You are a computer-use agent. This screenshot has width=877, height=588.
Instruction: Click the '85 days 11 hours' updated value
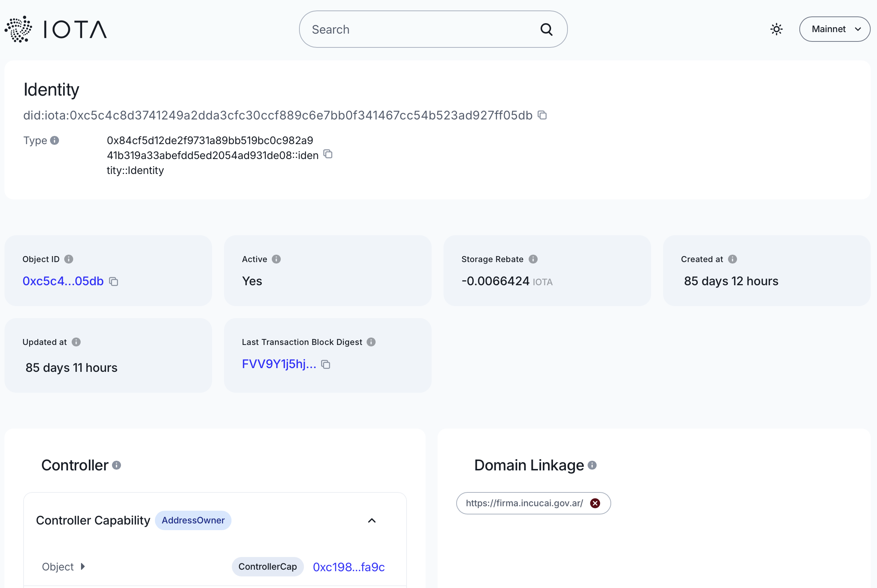click(x=71, y=368)
